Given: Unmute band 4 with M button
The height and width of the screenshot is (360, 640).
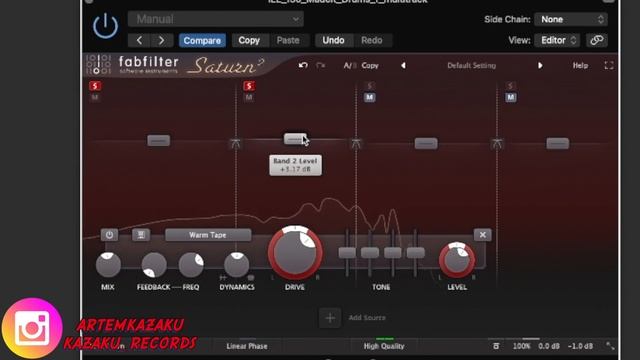Looking at the screenshot, I should pyautogui.click(x=511, y=97).
